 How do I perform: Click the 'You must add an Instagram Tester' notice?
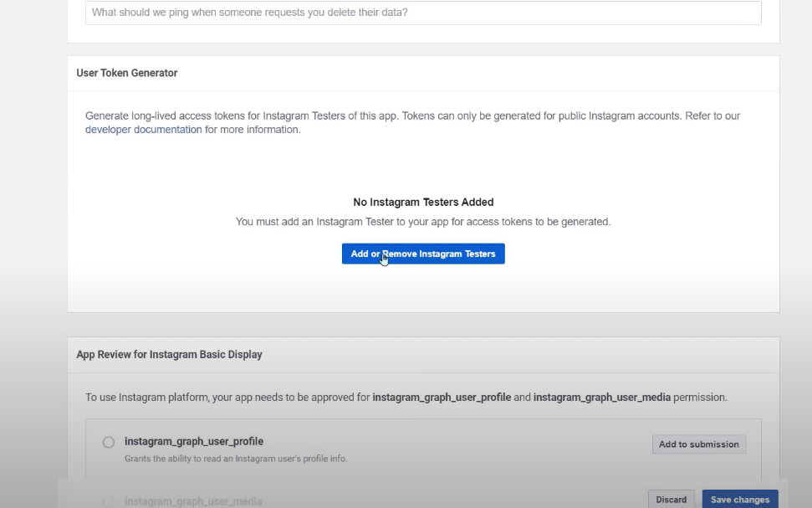click(423, 222)
